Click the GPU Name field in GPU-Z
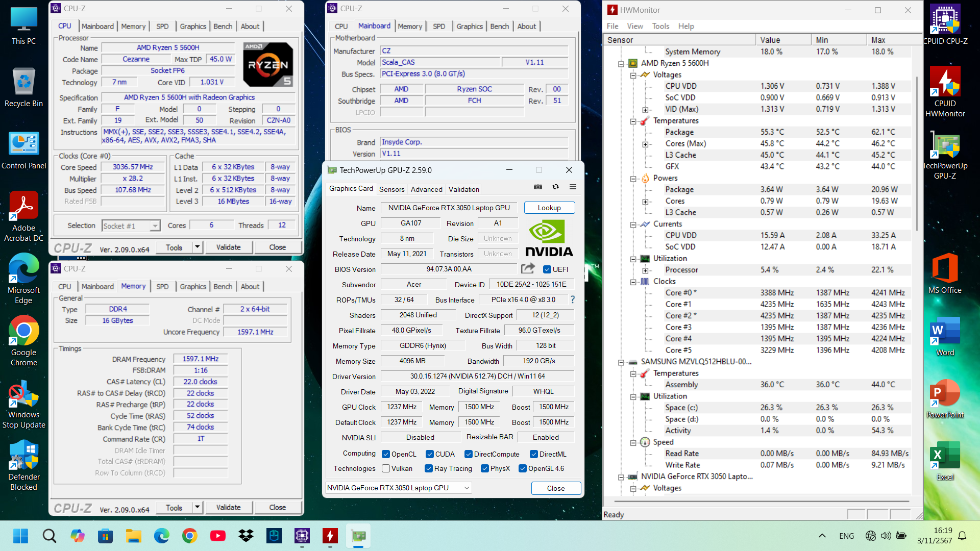The height and width of the screenshot is (551, 980). click(449, 208)
